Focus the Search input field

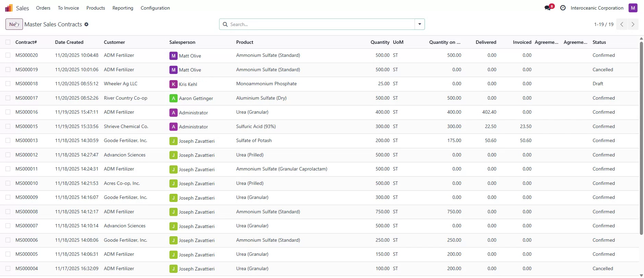321,24
